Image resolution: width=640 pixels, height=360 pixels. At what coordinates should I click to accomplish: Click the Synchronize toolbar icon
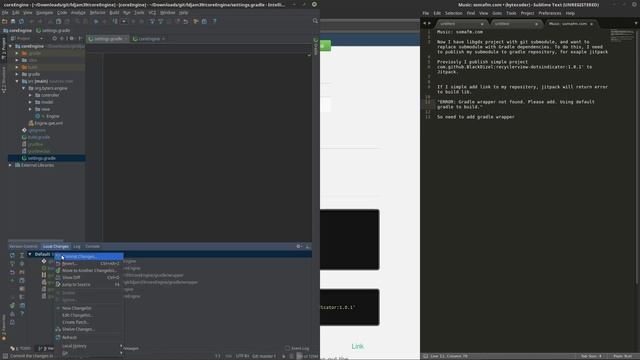coord(21,21)
